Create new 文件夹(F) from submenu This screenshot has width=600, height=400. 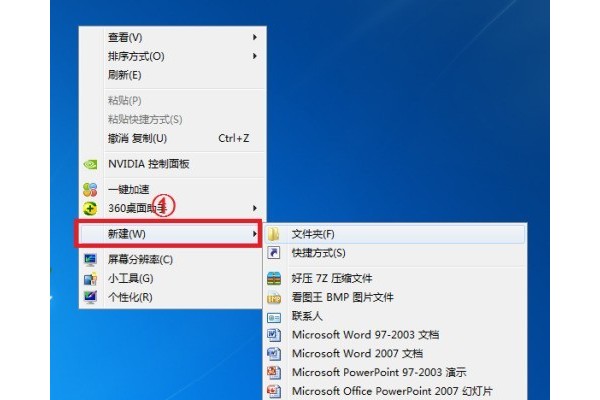pyautogui.click(x=395, y=234)
